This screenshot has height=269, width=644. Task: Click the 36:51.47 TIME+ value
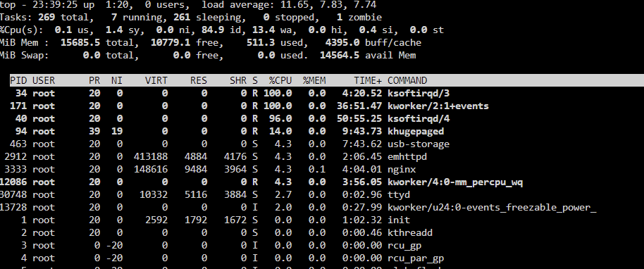[x=359, y=106]
